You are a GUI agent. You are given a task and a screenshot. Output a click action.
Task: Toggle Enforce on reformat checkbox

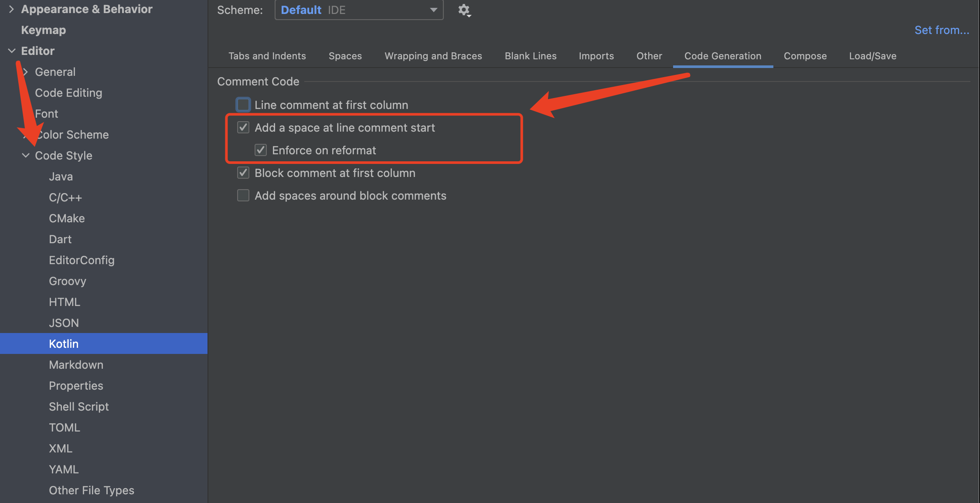pos(261,150)
